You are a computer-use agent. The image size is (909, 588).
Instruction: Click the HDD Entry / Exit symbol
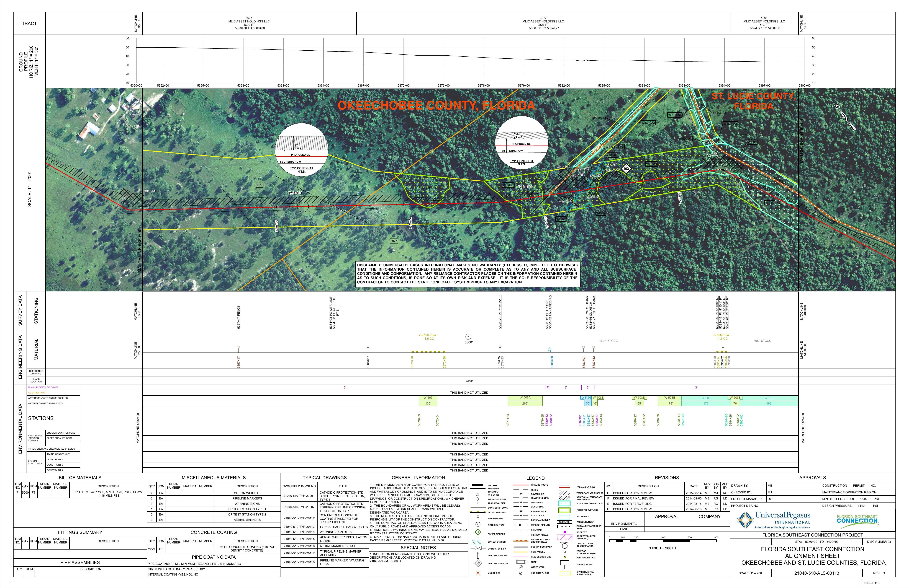click(521, 574)
